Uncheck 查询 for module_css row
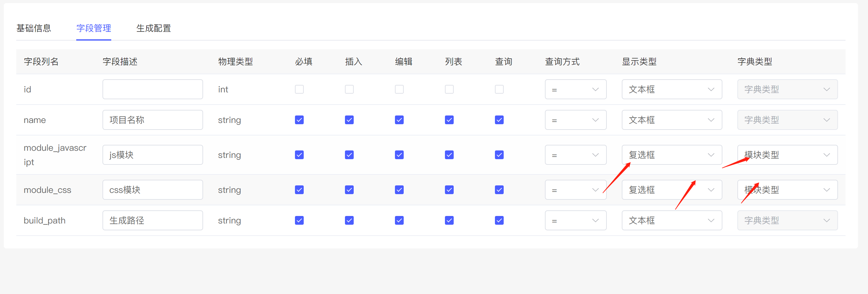The height and width of the screenshot is (294, 868). click(x=499, y=190)
